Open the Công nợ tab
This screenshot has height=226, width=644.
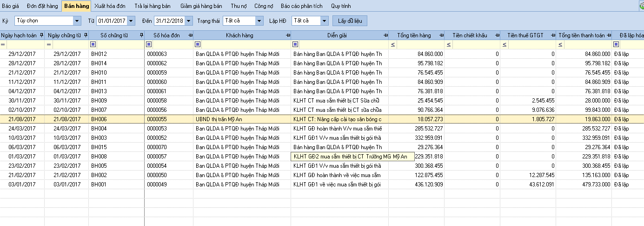[x=264, y=7]
